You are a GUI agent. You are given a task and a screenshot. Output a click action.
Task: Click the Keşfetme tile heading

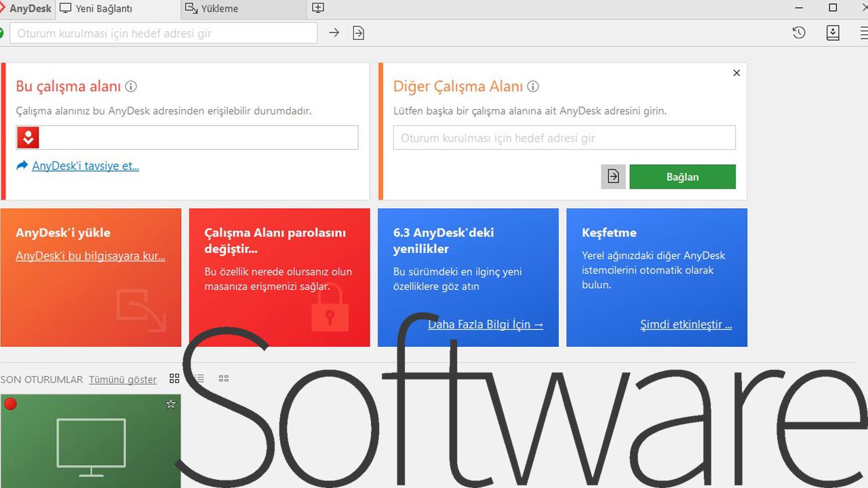pos(609,232)
